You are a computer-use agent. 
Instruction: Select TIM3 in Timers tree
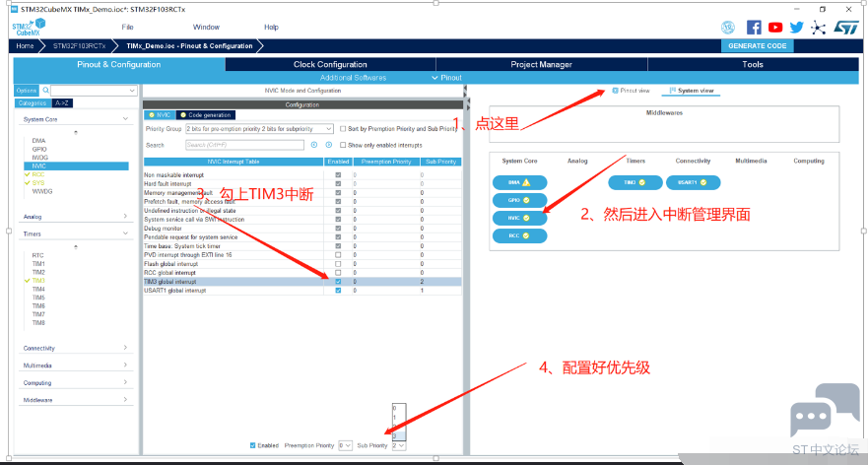point(38,281)
